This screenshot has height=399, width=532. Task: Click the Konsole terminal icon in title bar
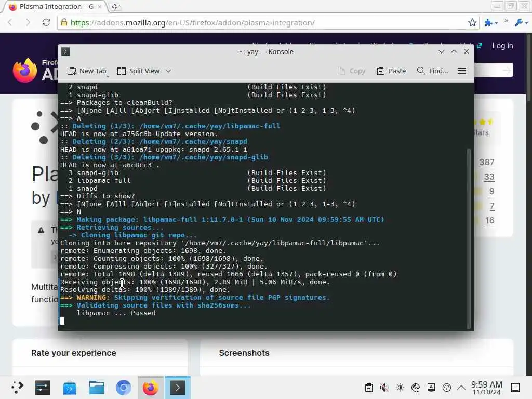click(x=65, y=51)
